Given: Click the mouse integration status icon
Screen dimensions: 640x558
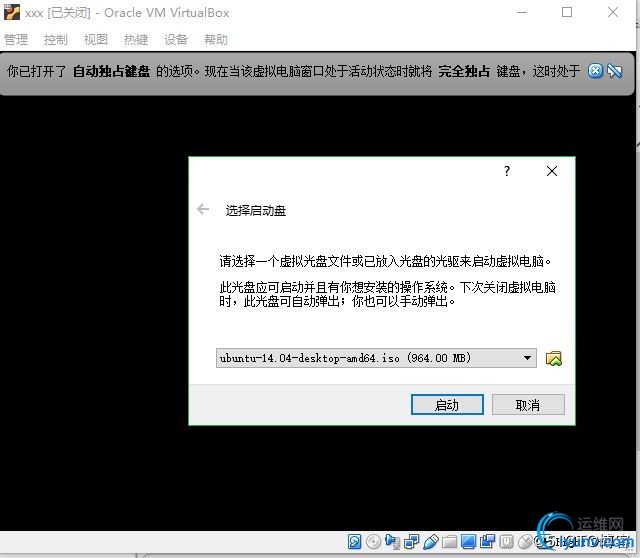Looking at the screenshot, I should click(525, 542).
